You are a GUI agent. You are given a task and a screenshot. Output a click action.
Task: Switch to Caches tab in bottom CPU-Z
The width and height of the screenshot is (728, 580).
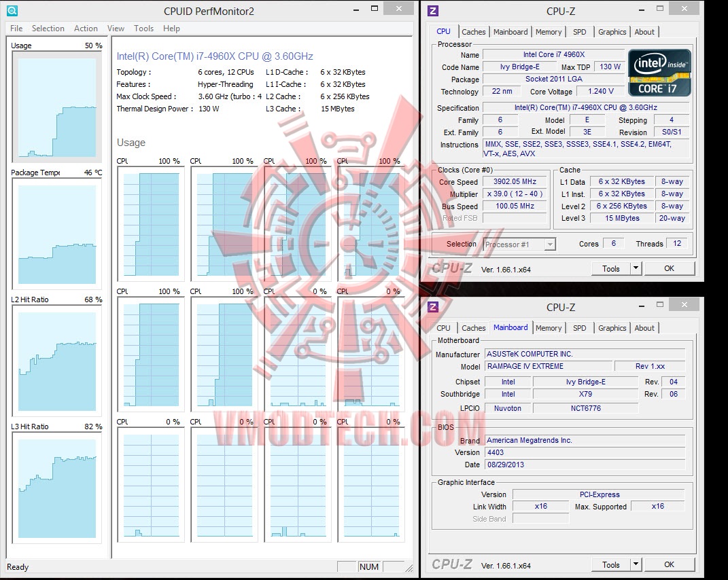474,328
